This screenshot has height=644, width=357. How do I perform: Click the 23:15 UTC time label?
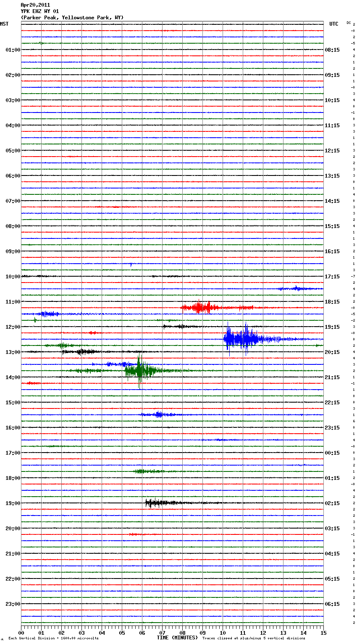click(x=332, y=428)
